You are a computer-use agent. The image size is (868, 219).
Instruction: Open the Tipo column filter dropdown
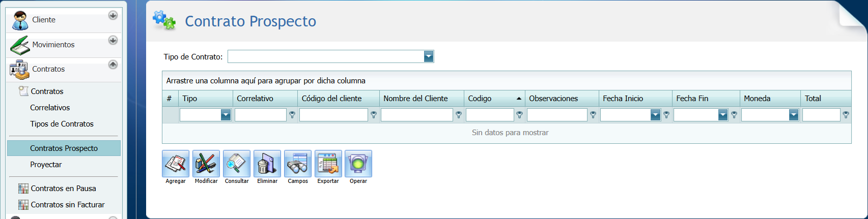(x=226, y=115)
